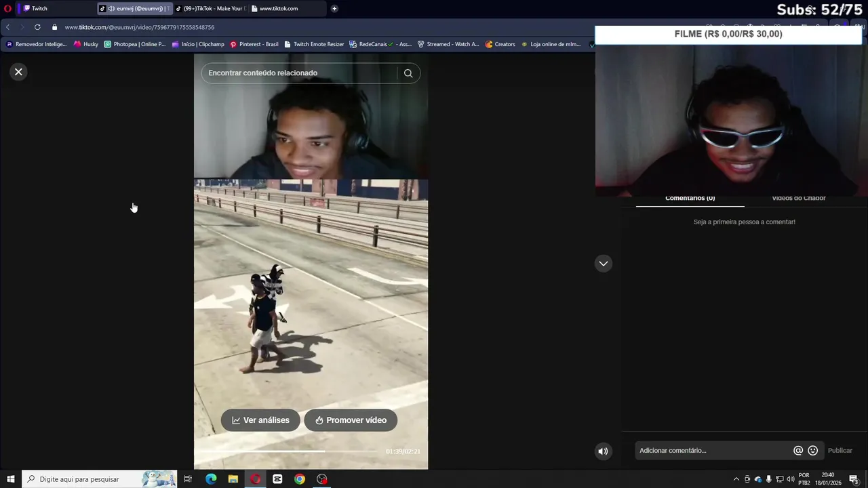Click the Opera menu logo

coord(7,9)
